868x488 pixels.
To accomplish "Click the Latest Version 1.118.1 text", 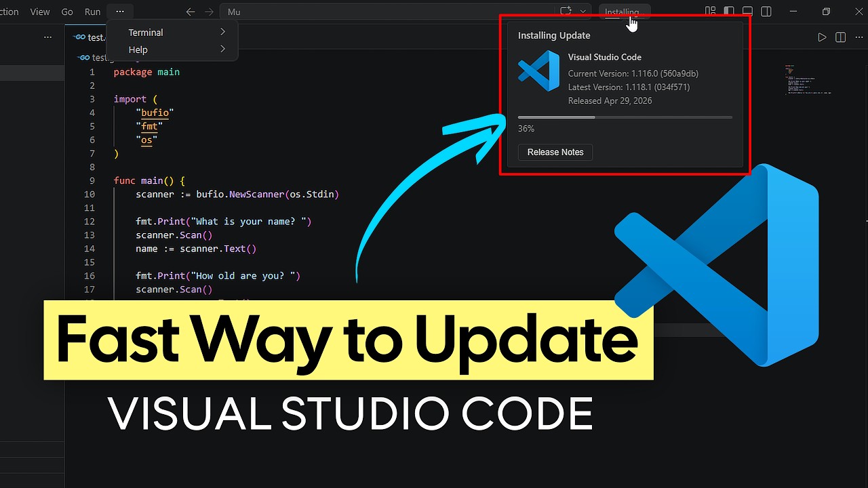I will click(629, 87).
